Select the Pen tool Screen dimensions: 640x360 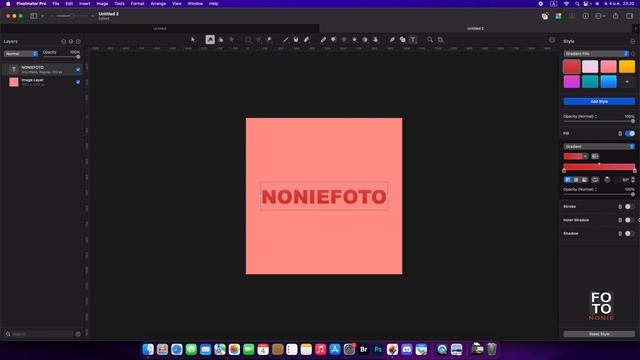pos(392,40)
